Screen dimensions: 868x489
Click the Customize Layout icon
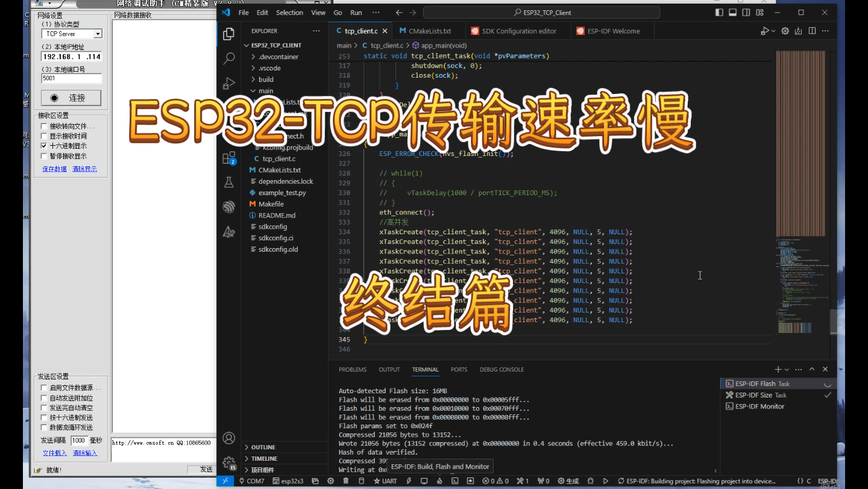pyautogui.click(x=759, y=13)
